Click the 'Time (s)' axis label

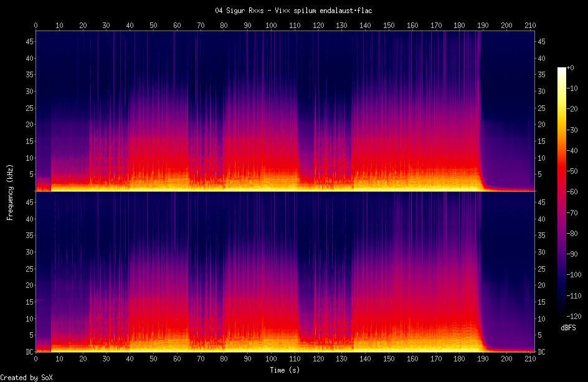click(x=285, y=370)
